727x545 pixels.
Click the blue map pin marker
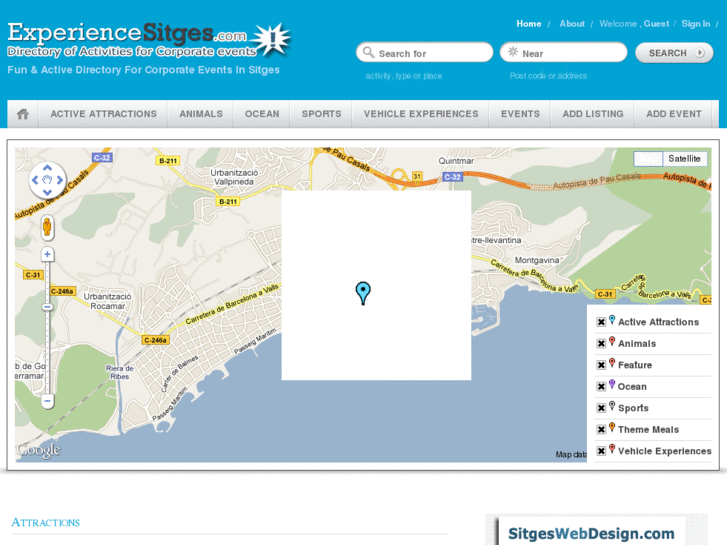point(363,293)
